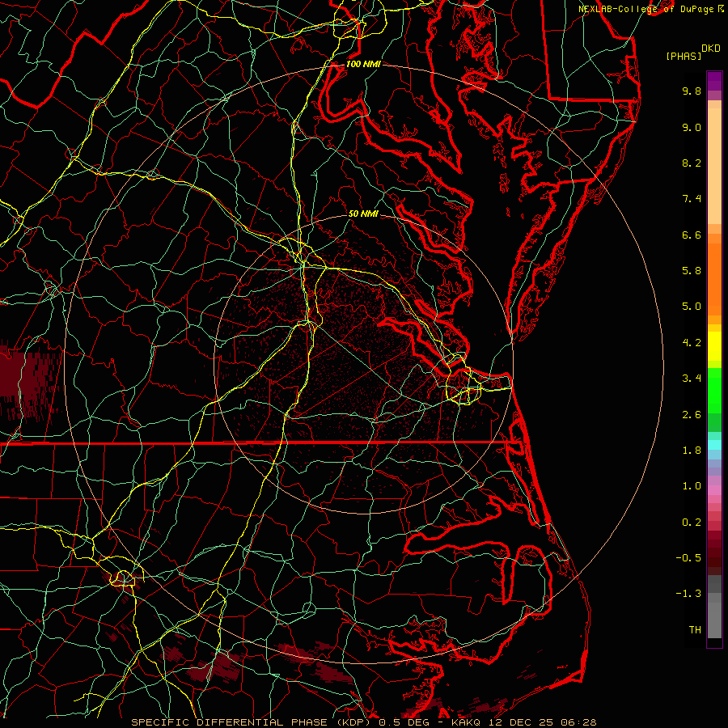The image size is (728, 728).
Task: Click the -1.3 scale value
Action: [688, 594]
